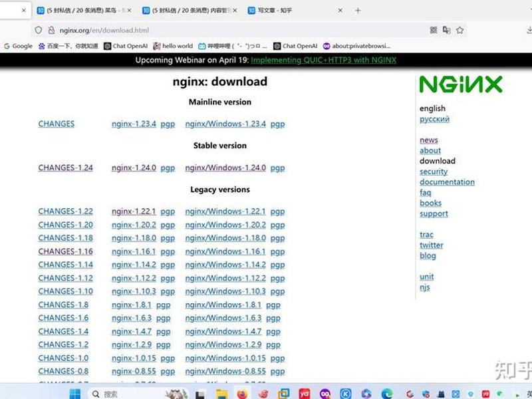Open the documentation sidebar link
Viewport: 532px width, 399px height.
(447, 182)
